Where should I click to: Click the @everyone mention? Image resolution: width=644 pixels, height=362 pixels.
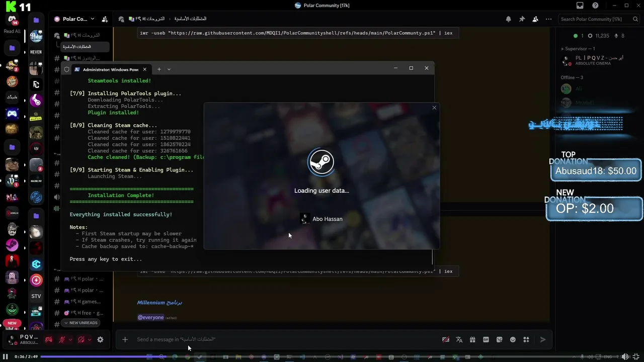[151, 317]
